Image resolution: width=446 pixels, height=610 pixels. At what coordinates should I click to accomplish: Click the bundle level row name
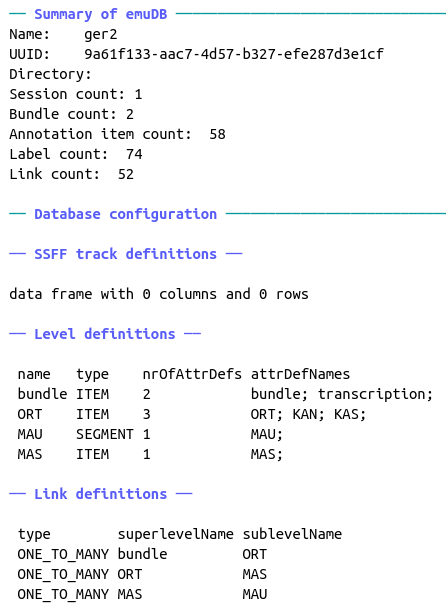[42, 394]
